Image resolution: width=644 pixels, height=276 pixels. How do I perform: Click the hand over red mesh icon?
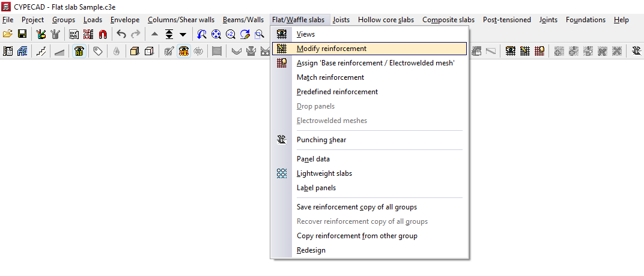(539, 51)
